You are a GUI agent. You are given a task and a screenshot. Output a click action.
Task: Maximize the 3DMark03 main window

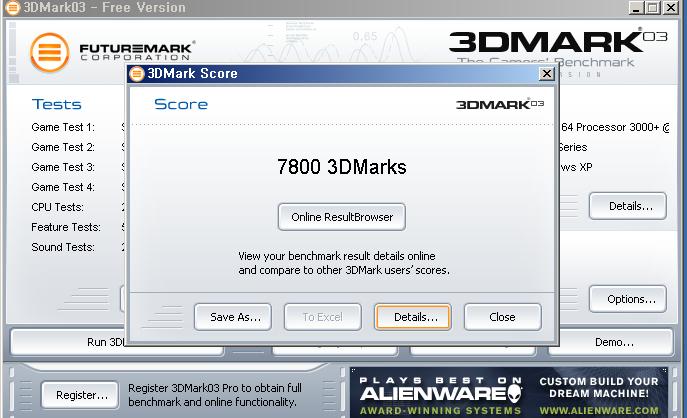coord(653,7)
